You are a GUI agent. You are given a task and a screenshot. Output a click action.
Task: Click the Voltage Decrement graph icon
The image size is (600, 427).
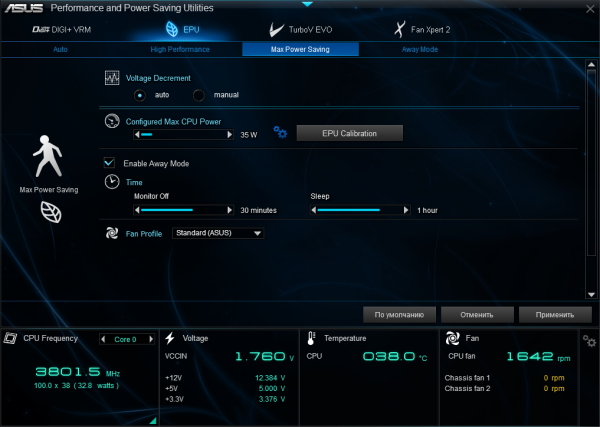pos(112,78)
